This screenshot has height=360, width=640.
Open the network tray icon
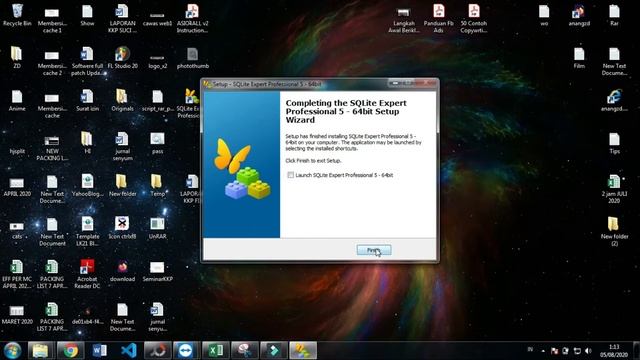[577, 351]
